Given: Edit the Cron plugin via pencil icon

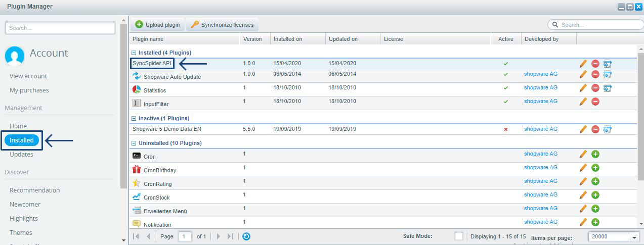Looking at the screenshot, I should [583, 154].
